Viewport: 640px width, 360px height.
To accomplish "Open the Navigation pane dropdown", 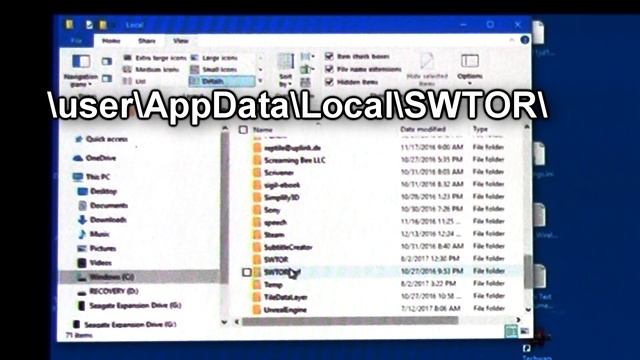I will click(81, 70).
